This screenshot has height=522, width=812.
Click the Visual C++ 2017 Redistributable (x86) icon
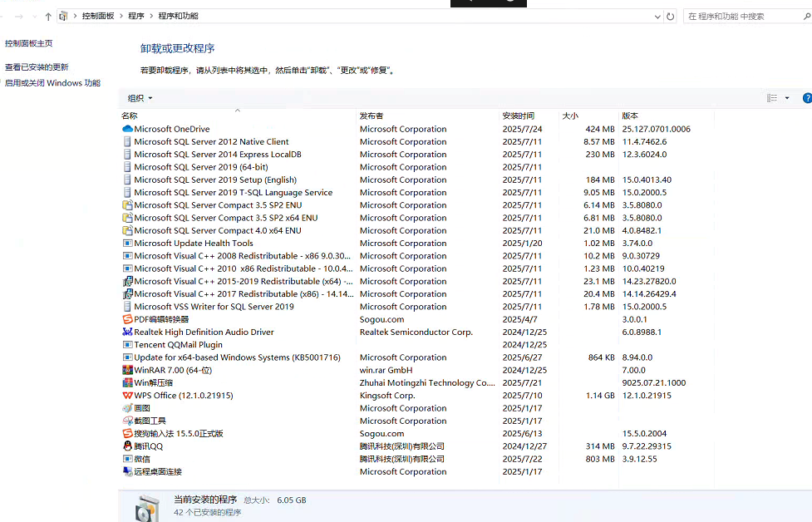(127, 293)
